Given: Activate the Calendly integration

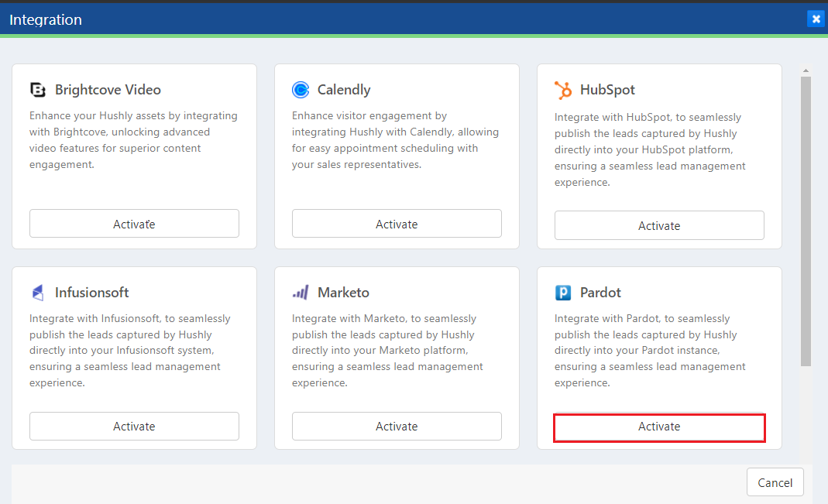Looking at the screenshot, I should [x=397, y=224].
